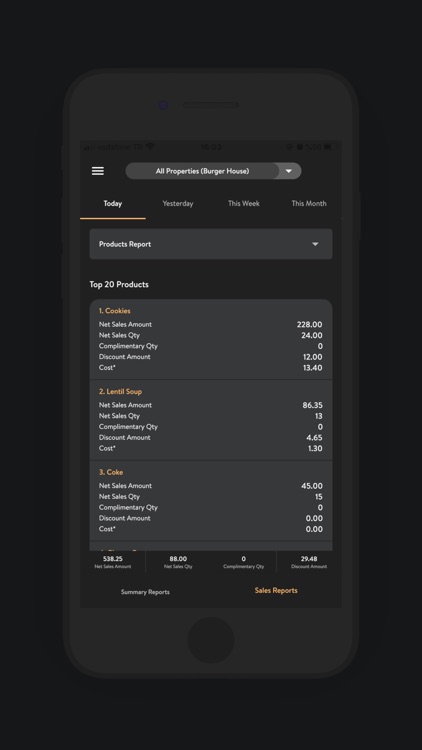Select Lentil Soup cost value 1.30
Screen dimensions: 422x750
(315, 449)
